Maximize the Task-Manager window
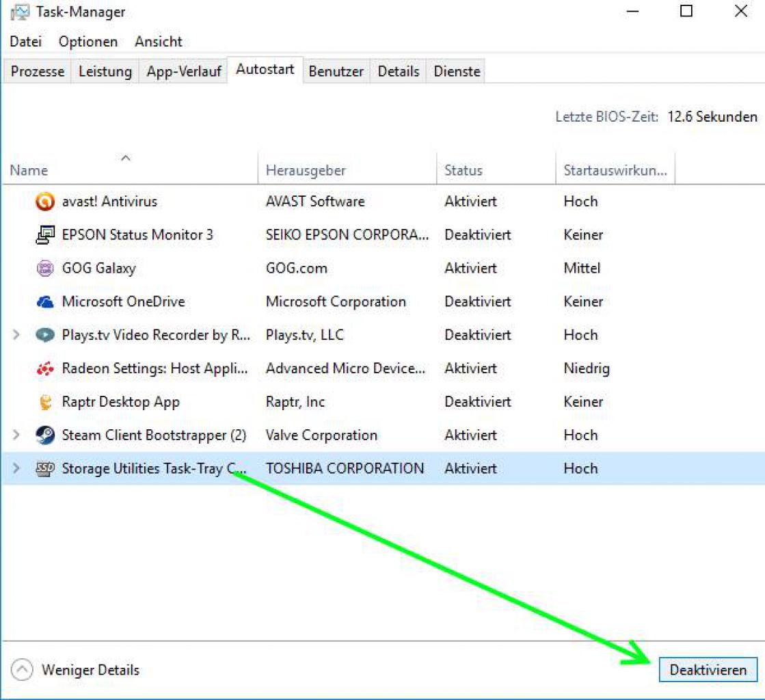The height and width of the screenshot is (700, 765). pos(686,11)
